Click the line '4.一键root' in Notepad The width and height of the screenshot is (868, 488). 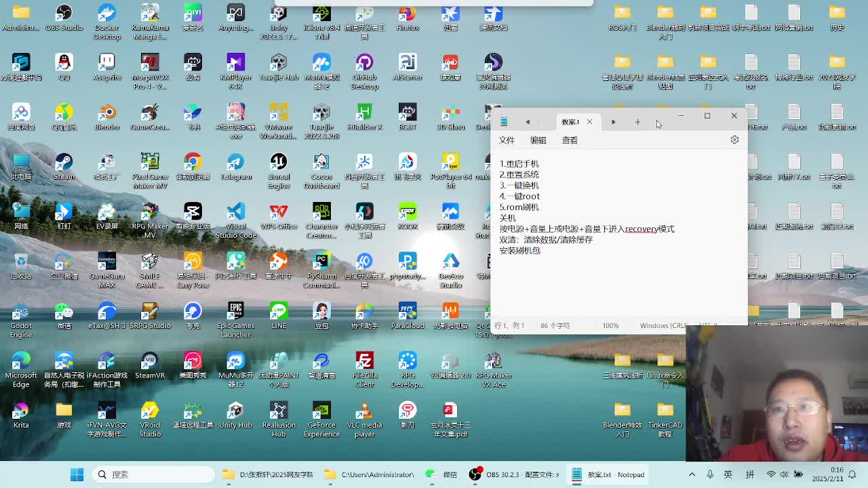[519, 197]
